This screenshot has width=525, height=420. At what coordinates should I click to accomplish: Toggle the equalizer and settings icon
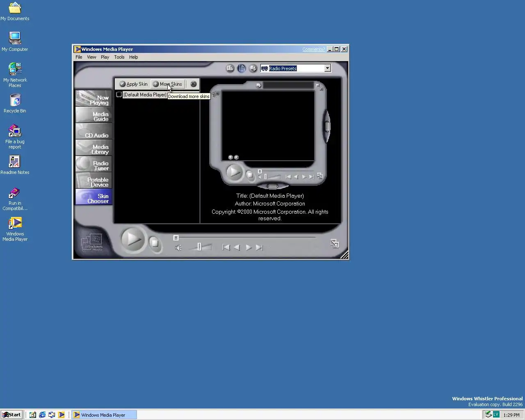[x=230, y=68]
